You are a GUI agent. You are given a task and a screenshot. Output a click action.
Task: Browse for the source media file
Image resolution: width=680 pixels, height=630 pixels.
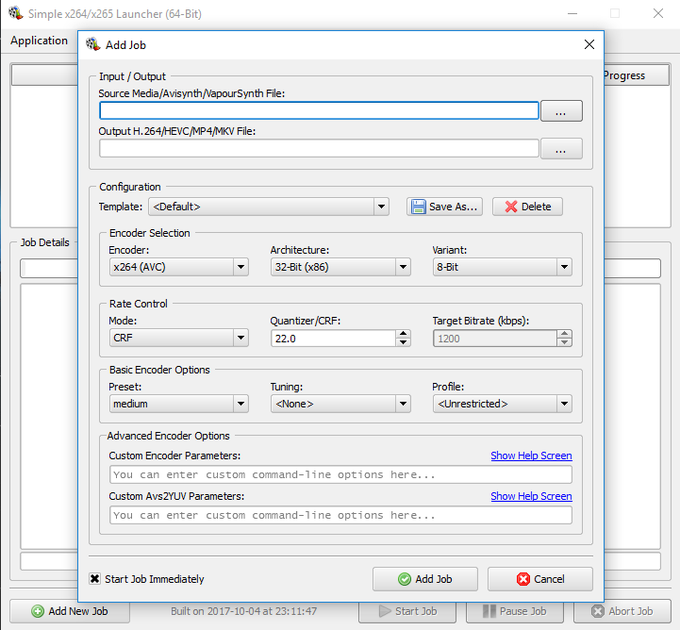(x=561, y=111)
